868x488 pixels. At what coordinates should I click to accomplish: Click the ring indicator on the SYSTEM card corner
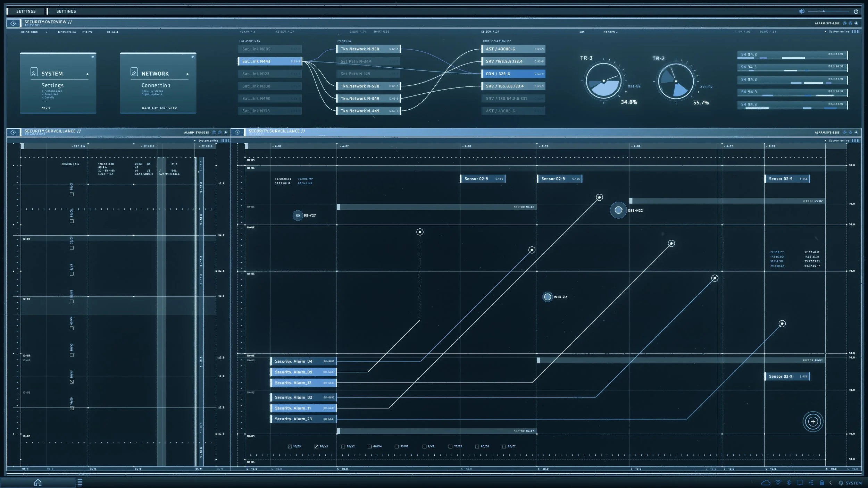pos(93,57)
